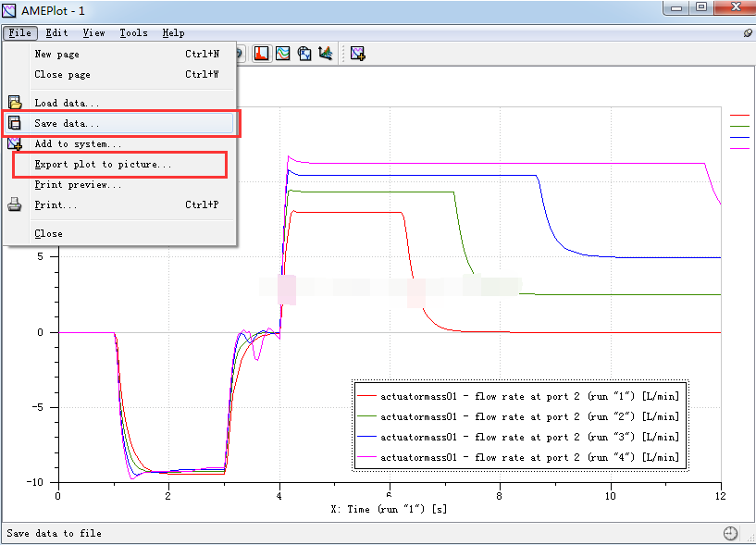This screenshot has width=756, height=545.
Task: Click the pin icon at menu bar right
Action: click(x=748, y=32)
